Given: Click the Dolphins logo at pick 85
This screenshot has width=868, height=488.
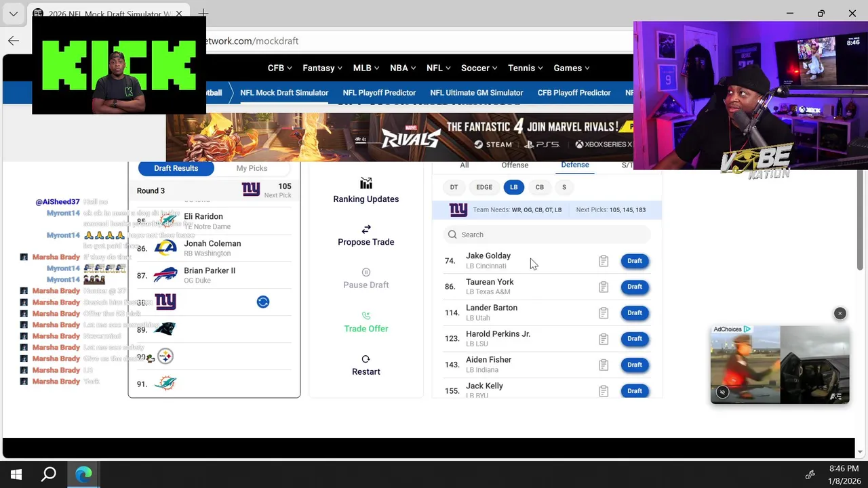Looking at the screenshot, I should pos(165,221).
